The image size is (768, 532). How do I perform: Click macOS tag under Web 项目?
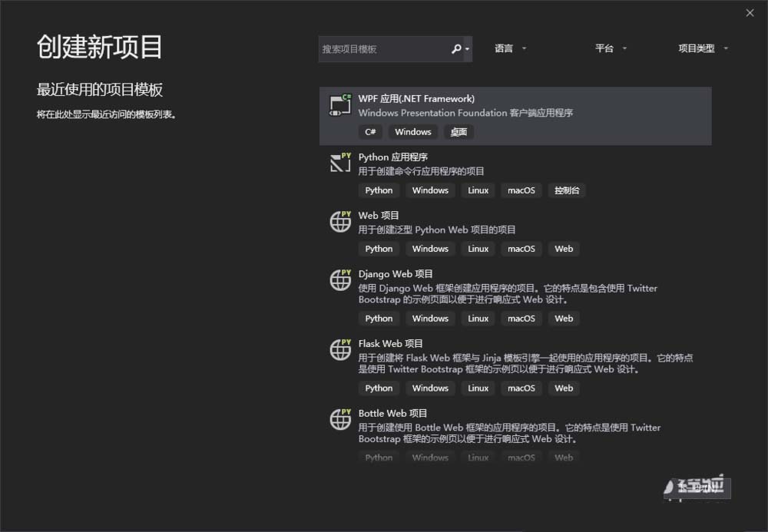tap(521, 249)
